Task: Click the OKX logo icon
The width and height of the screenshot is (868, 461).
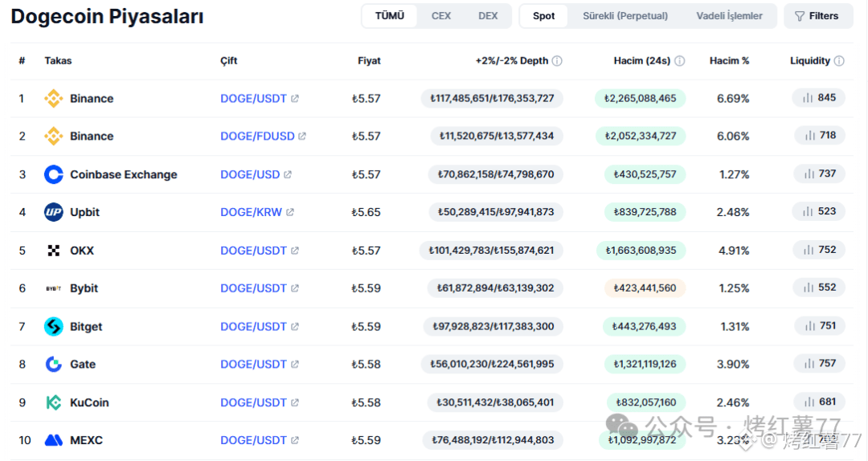Action: click(54, 251)
